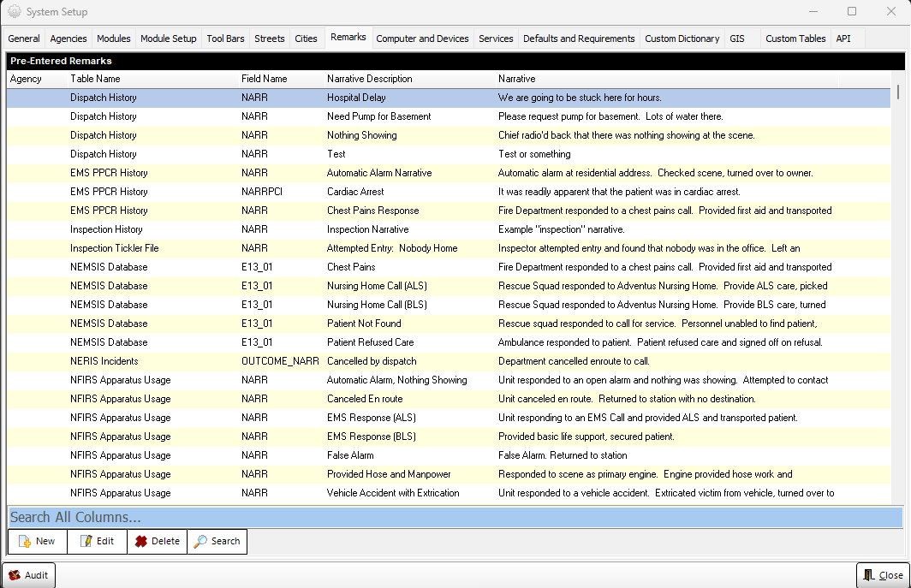The width and height of the screenshot is (911, 588).
Task: Select the Cardiac Arrest remark row
Action: click(x=449, y=192)
